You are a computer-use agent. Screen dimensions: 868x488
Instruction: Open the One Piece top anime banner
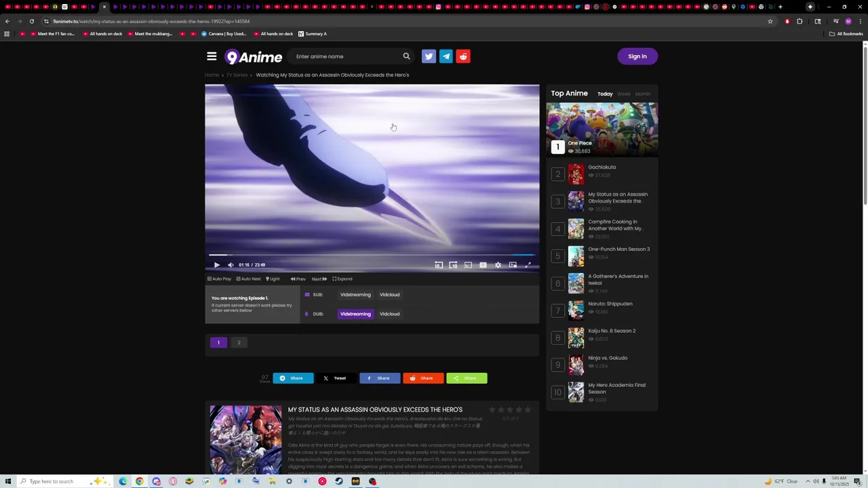click(x=602, y=129)
